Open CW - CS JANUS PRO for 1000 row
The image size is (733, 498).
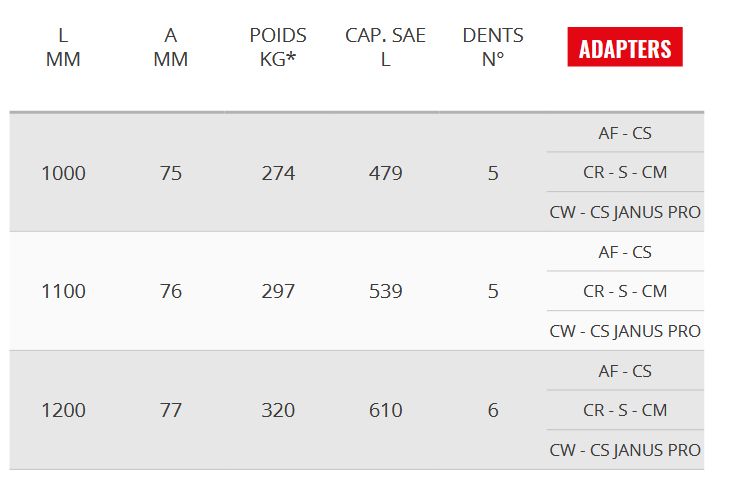point(625,212)
